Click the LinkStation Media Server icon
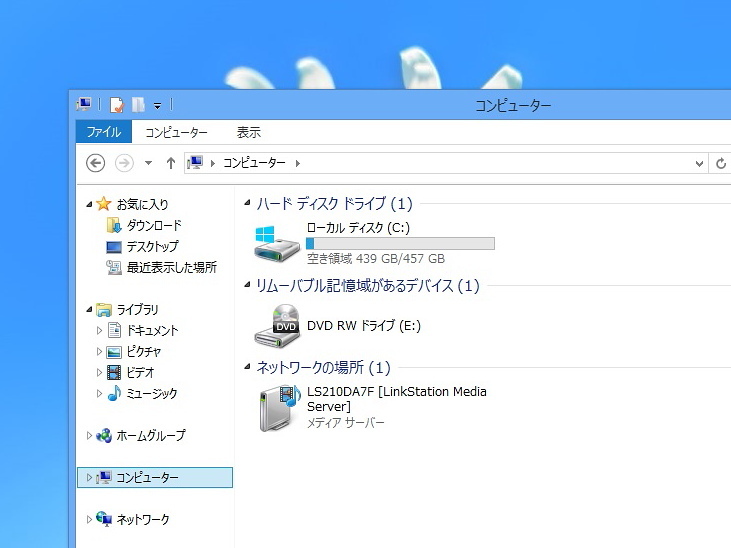Screen dimensions: 731x548 tap(280, 408)
